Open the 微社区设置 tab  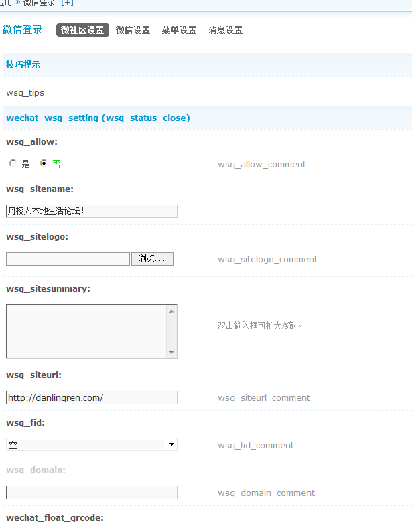(x=82, y=30)
